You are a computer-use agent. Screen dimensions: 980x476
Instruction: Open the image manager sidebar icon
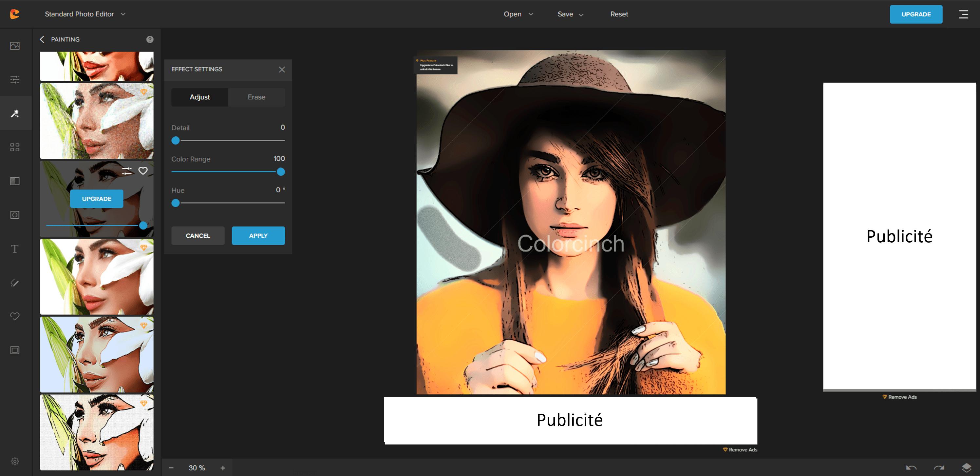coord(15,46)
